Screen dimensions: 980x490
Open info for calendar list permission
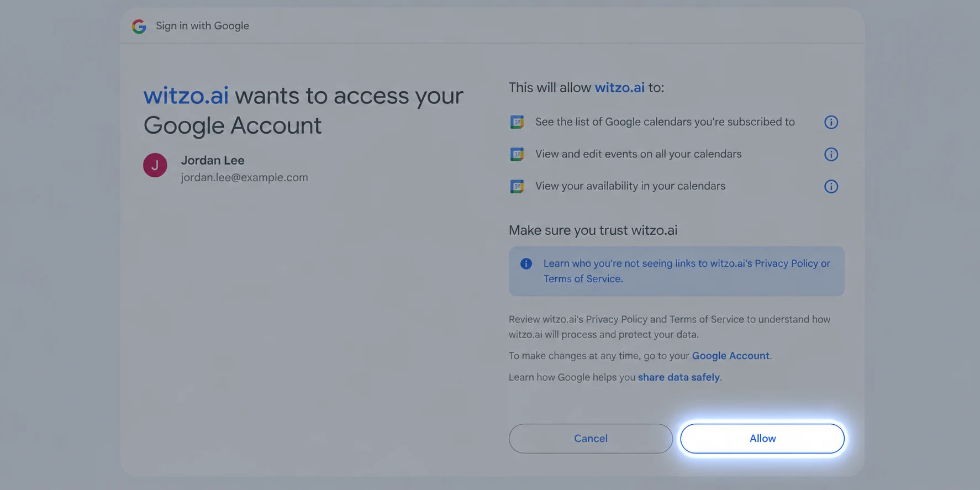pyautogui.click(x=831, y=122)
